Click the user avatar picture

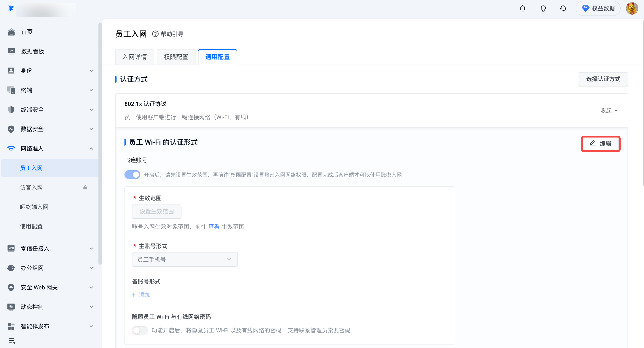click(632, 9)
